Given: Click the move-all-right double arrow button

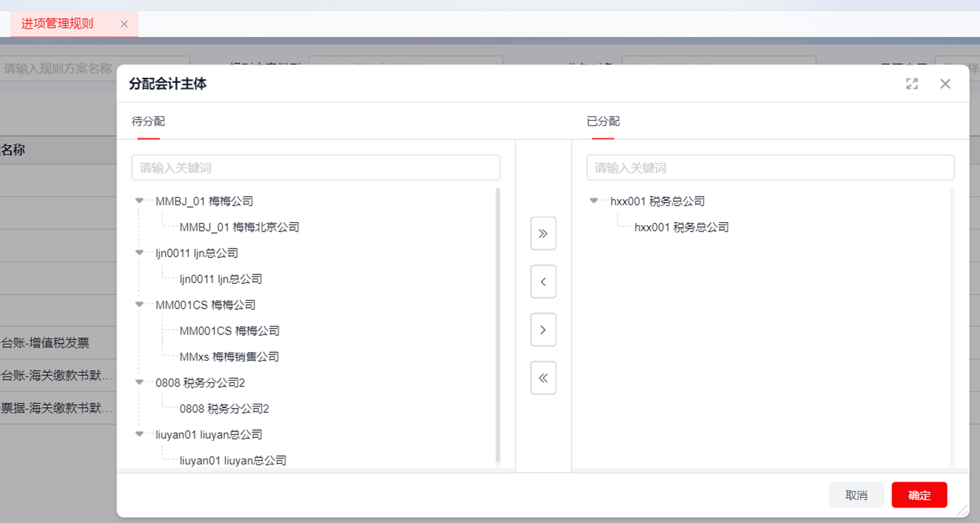Looking at the screenshot, I should pos(543,234).
